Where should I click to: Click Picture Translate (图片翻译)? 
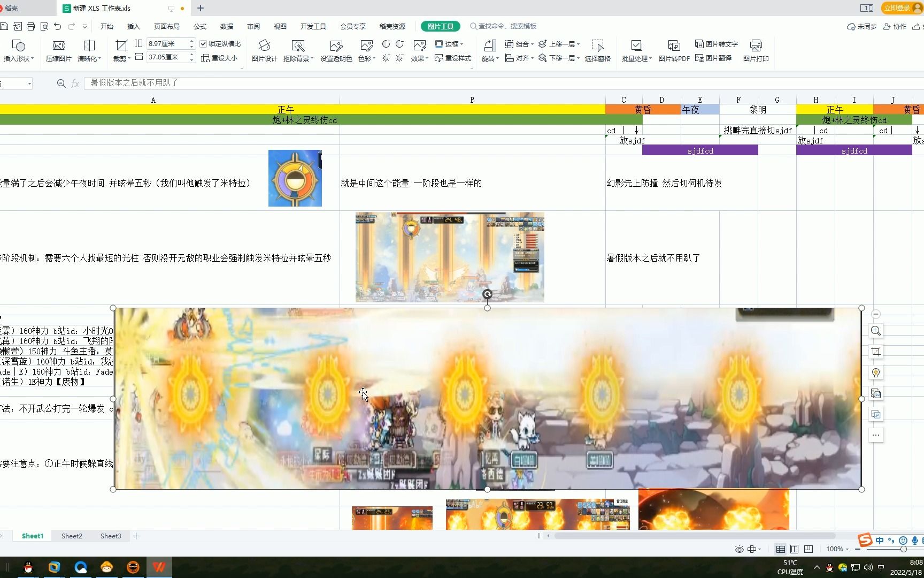[x=713, y=58]
